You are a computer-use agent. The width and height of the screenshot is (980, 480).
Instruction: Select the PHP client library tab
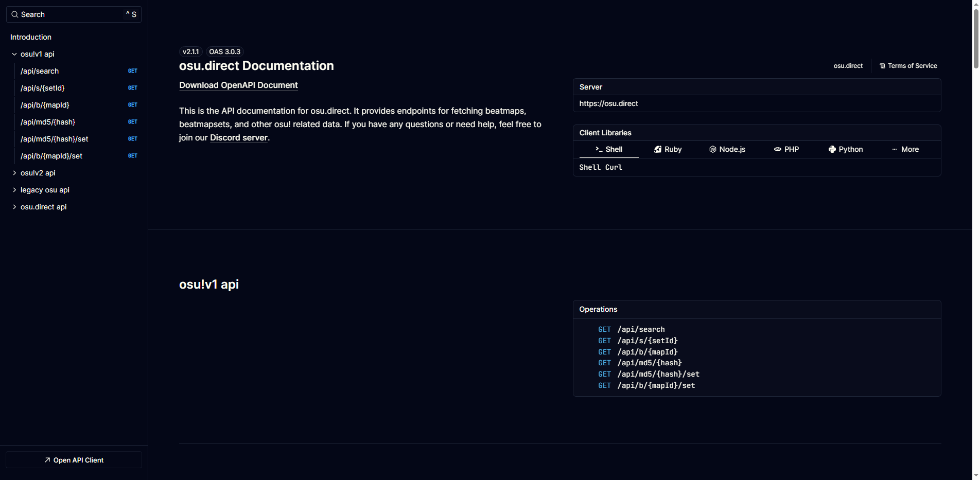point(786,149)
